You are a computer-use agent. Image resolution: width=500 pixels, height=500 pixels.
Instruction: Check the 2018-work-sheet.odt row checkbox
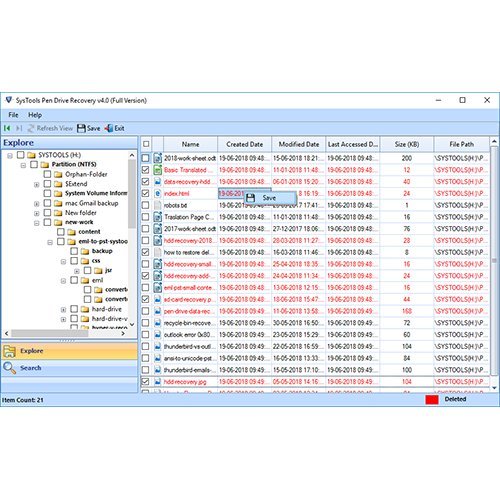[x=146, y=158]
